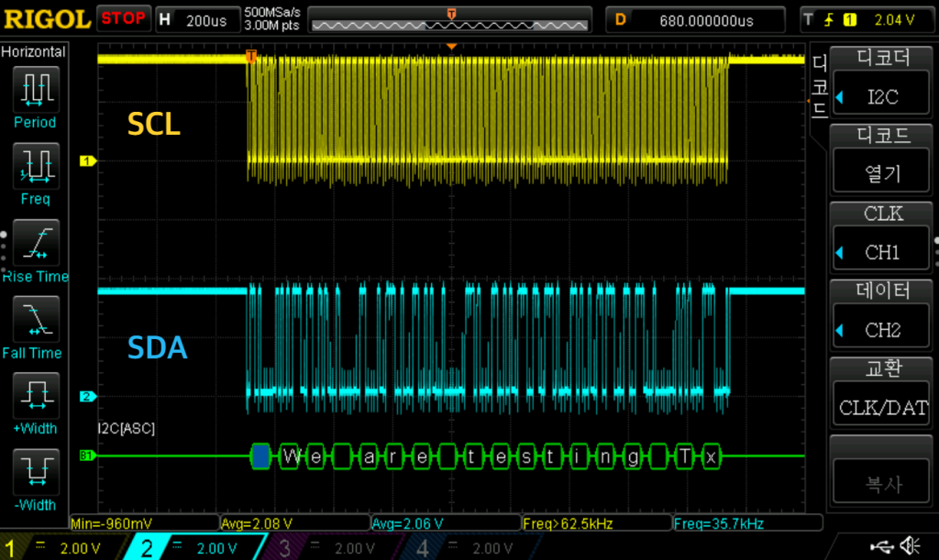The height and width of the screenshot is (560, 939).
Task: Choose the Fall Time measurement icon
Action: [x=35, y=320]
